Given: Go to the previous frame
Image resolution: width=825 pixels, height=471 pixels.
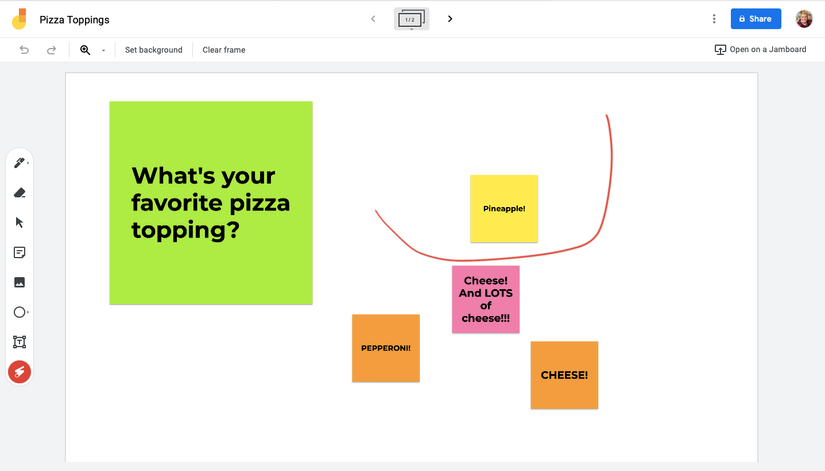Looking at the screenshot, I should pos(373,19).
